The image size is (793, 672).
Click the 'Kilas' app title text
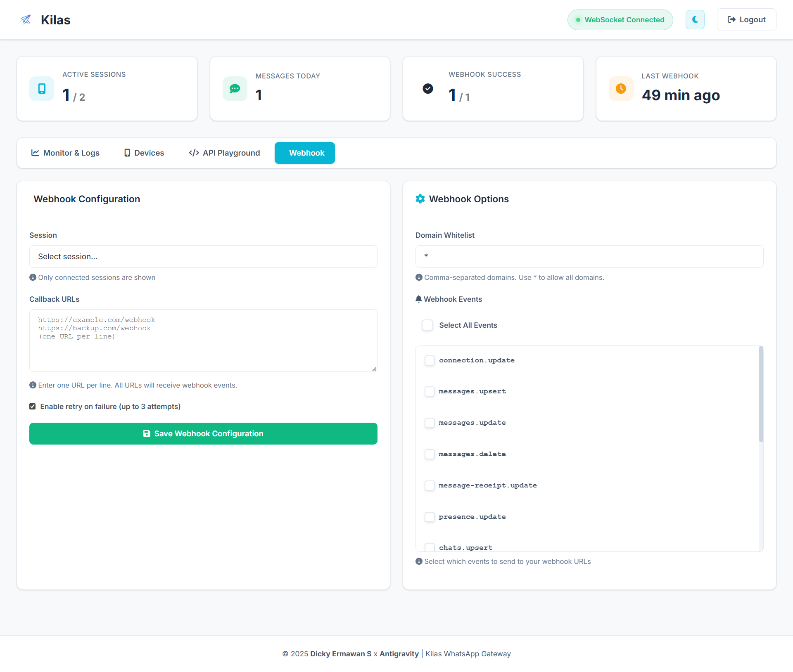tap(56, 20)
